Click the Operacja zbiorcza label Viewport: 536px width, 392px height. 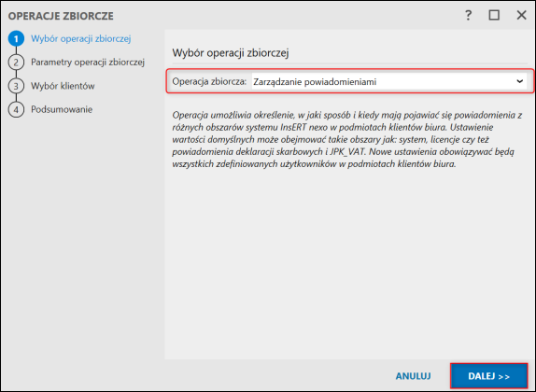coord(209,81)
